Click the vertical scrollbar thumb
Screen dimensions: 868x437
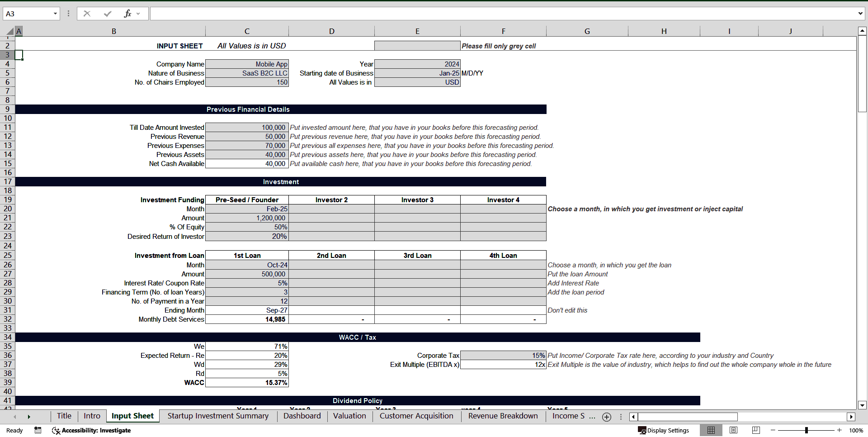point(862,74)
